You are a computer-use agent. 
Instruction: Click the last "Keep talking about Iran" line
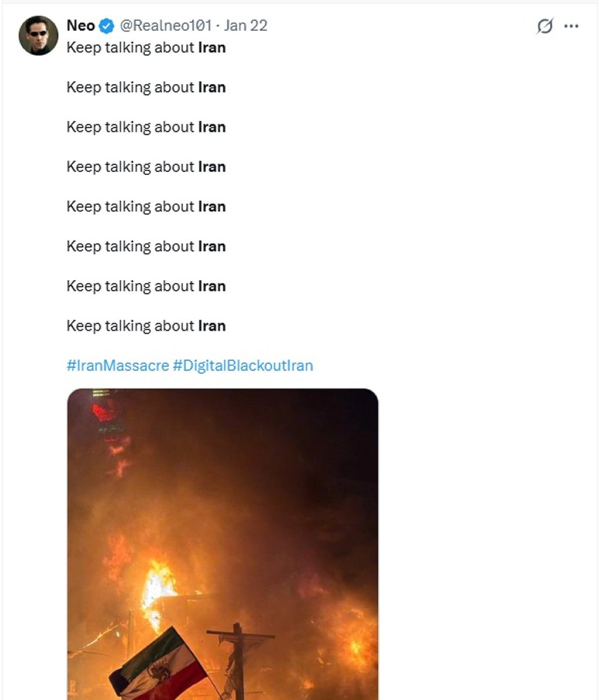point(146,326)
